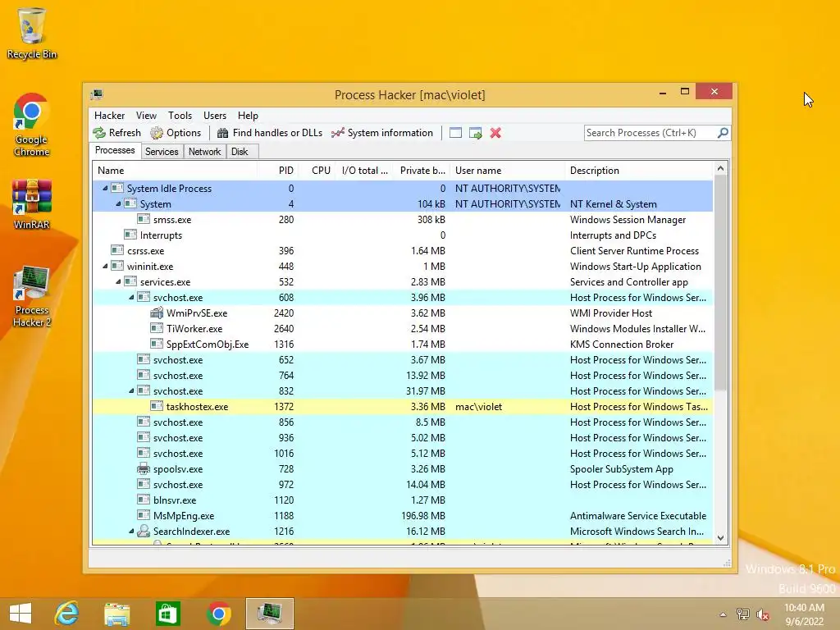Select the Processes tab
This screenshot has height=630, width=840.
pyautogui.click(x=115, y=151)
